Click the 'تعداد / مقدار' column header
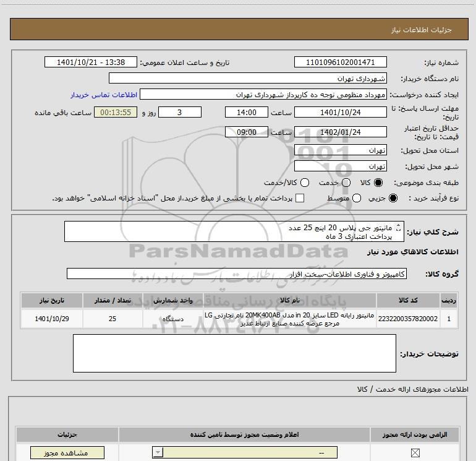 (x=113, y=300)
